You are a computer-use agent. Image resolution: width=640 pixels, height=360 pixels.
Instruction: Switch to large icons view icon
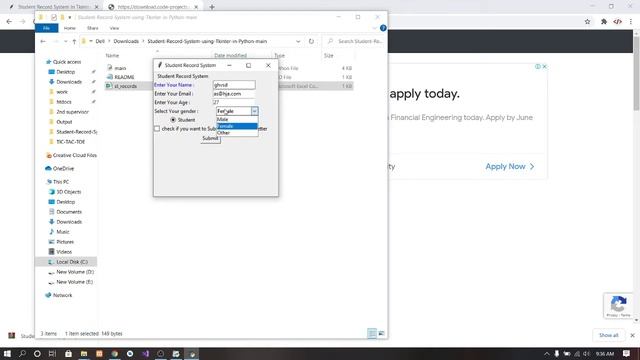(381, 333)
